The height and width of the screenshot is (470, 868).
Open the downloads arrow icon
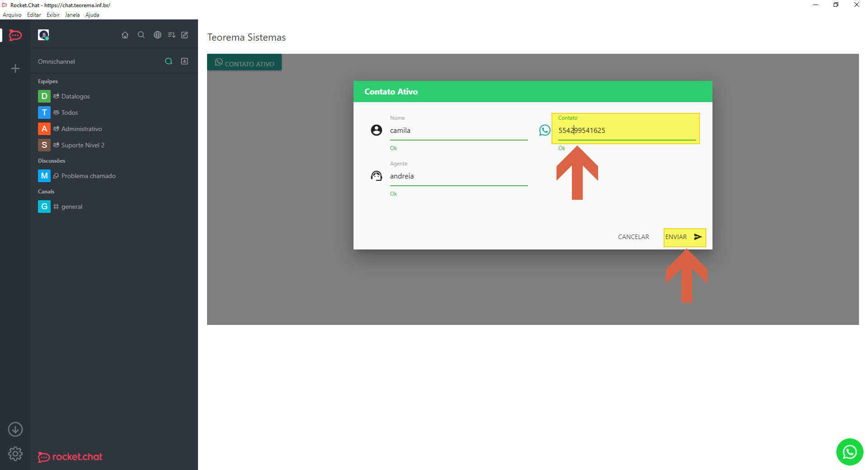(x=15, y=429)
